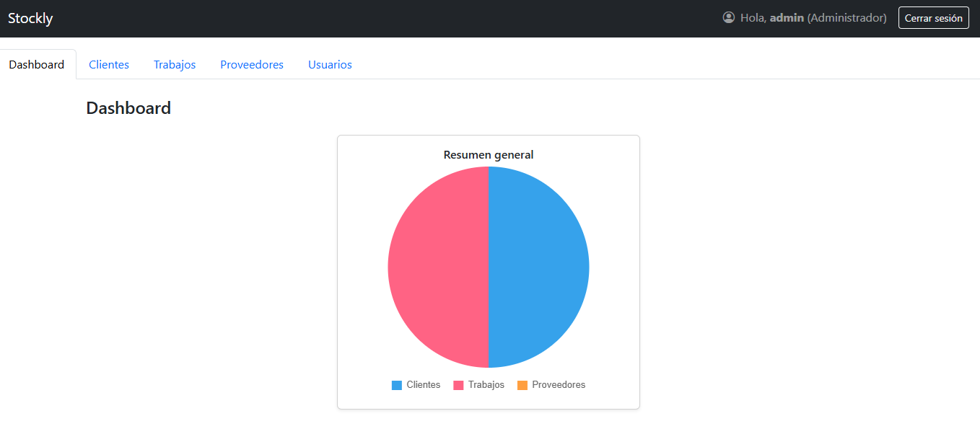980x429 pixels.
Task: Click the pink Trabajos legend color box
Action: coord(458,385)
